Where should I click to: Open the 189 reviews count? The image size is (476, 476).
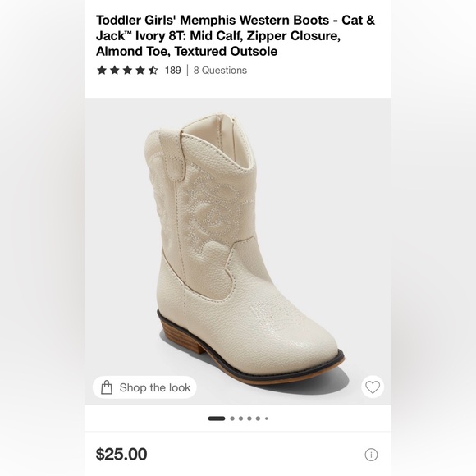coord(172,70)
